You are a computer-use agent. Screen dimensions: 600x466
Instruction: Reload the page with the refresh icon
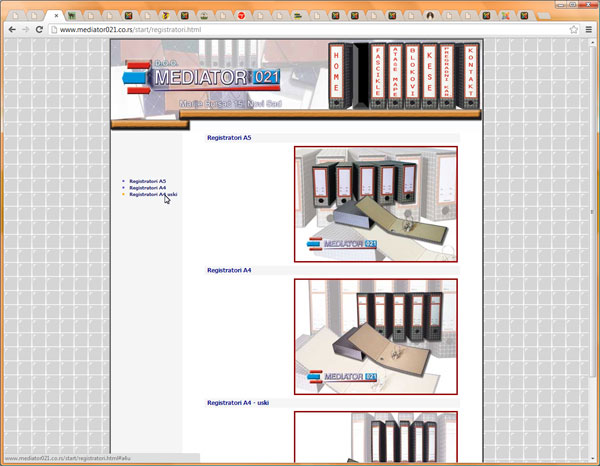coord(39,30)
